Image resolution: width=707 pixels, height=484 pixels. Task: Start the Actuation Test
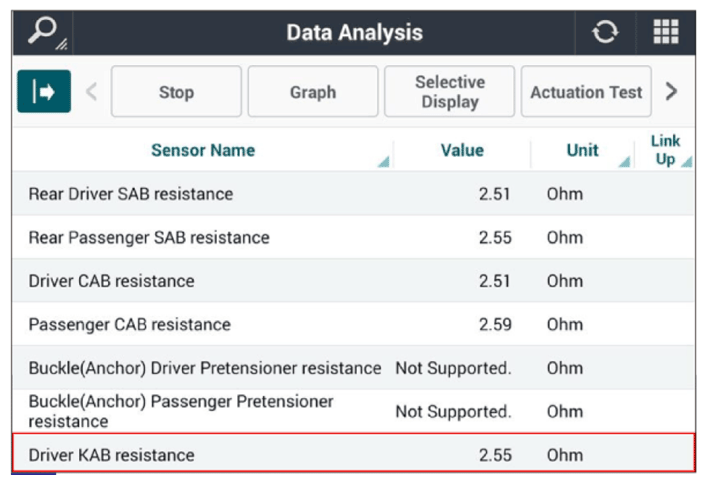pyautogui.click(x=586, y=92)
